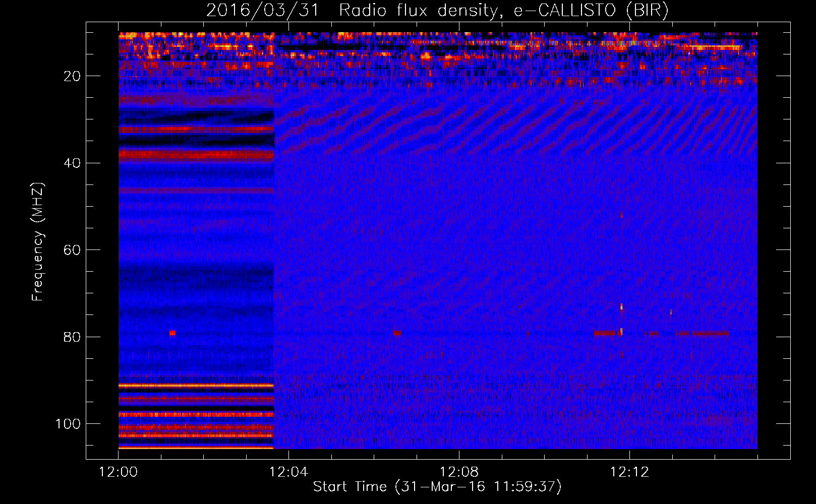Image resolution: width=816 pixels, height=504 pixels.
Task: Click the '12:08' time tick label
Action: pyautogui.click(x=459, y=472)
